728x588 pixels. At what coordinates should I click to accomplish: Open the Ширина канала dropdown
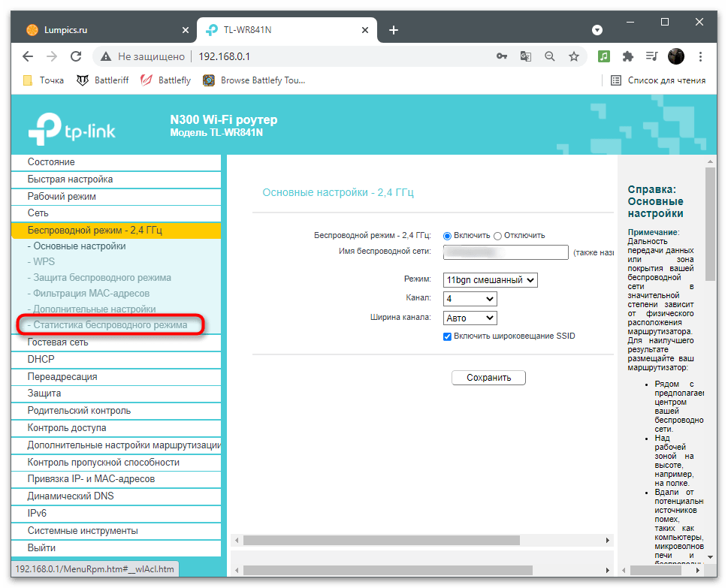(470, 318)
